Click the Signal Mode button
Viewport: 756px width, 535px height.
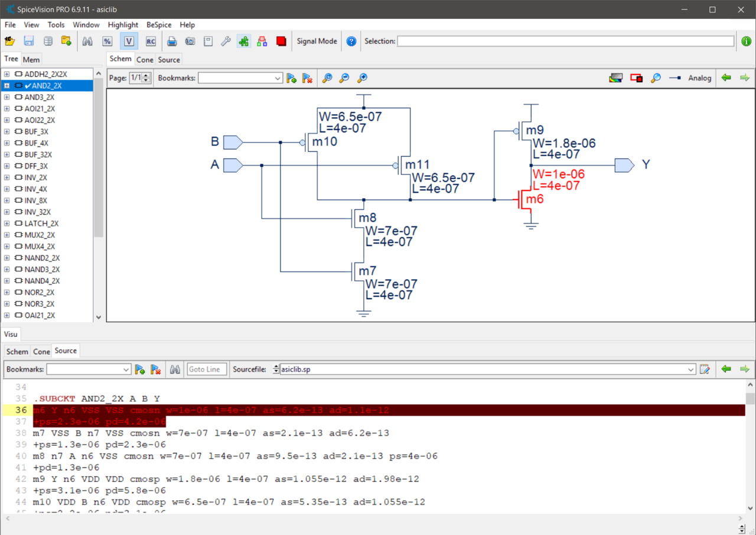(317, 41)
